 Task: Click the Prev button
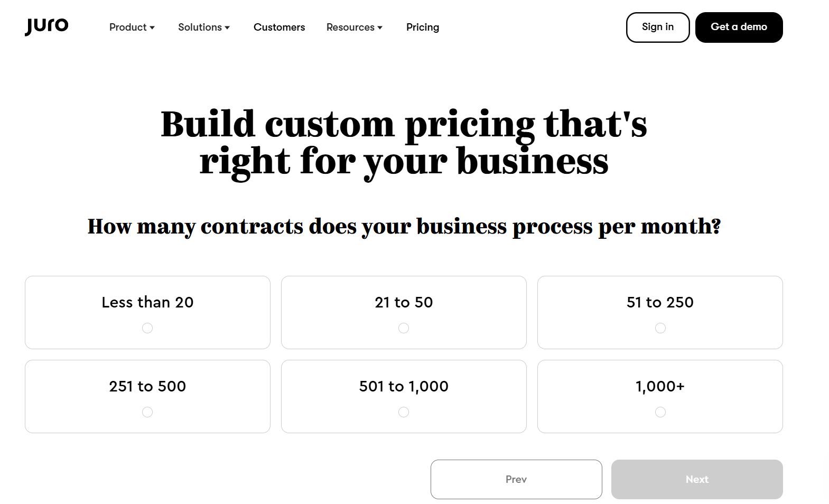pos(516,479)
